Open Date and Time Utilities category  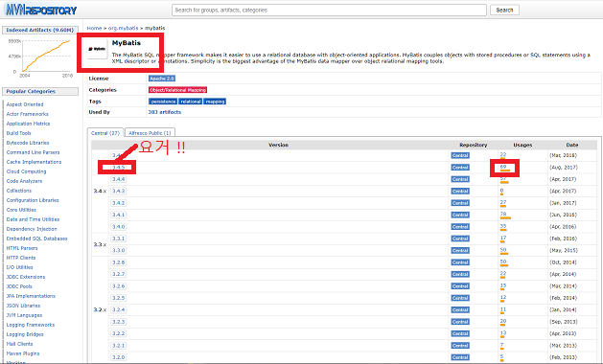coord(33,219)
